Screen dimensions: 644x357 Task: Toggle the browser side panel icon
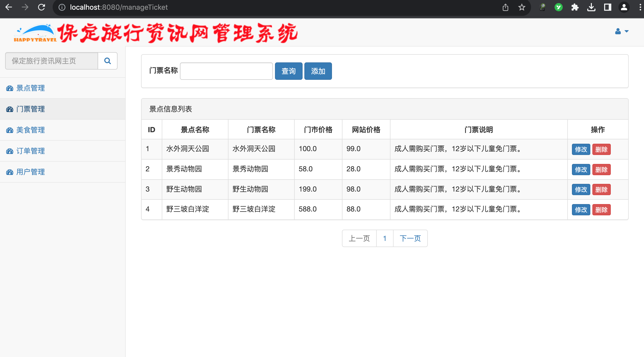608,7
